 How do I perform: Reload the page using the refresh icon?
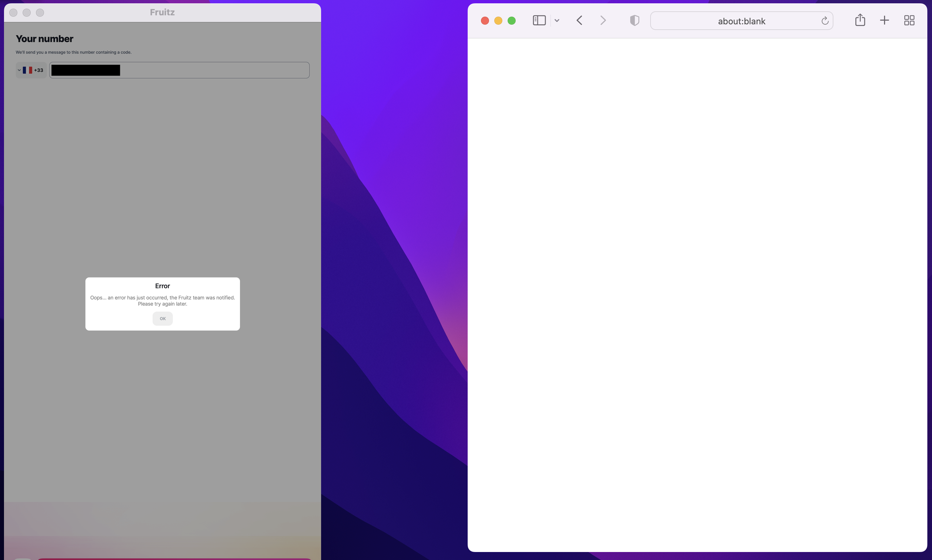coord(825,21)
